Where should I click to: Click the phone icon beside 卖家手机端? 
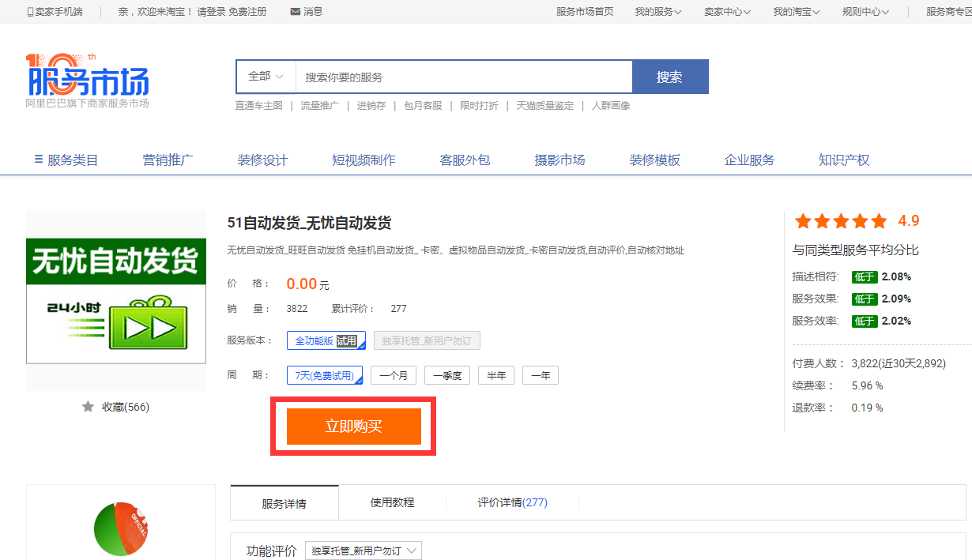click(30, 12)
